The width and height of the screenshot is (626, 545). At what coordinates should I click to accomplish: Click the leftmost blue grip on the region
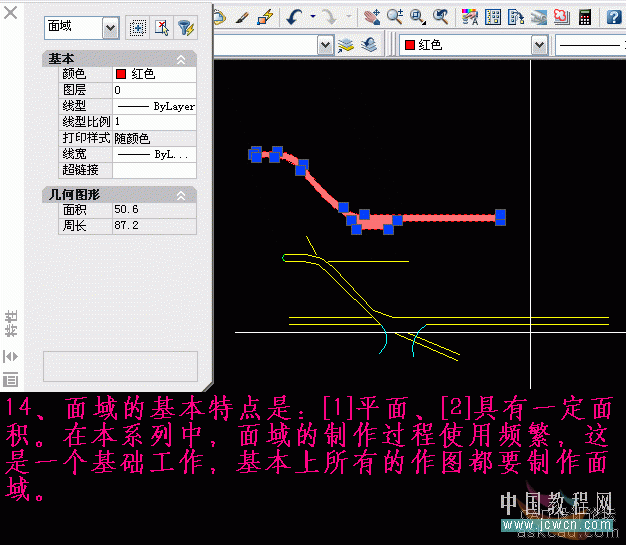click(254, 153)
